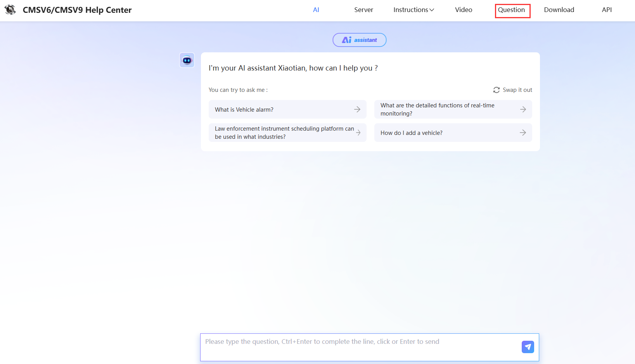Select the Download navigation item

pyautogui.click(x=559, y=10)
